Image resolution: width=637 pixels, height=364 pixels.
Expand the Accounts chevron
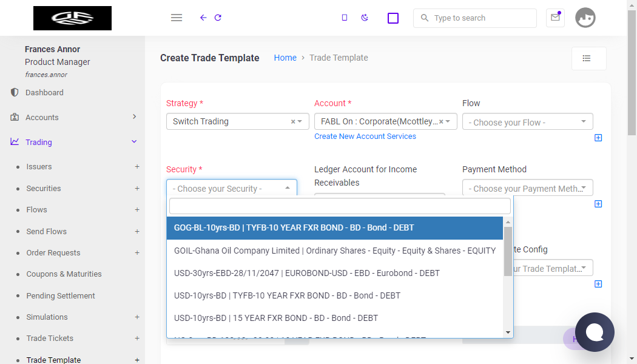tap(135, 116)
